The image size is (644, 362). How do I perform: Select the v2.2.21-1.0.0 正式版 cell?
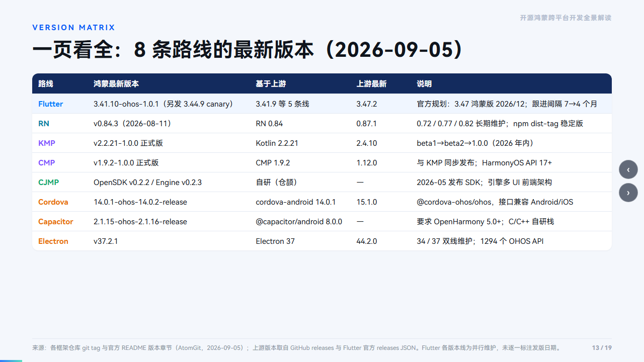[128, 143]
